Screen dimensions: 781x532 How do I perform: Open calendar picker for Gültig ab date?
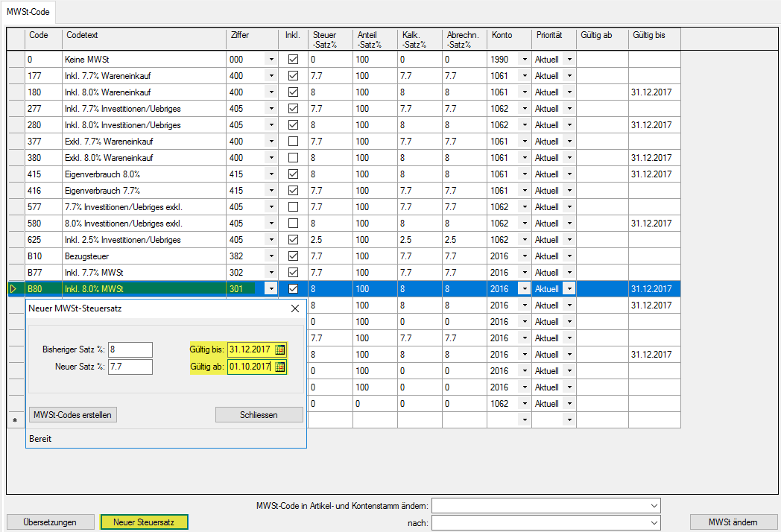[279, 367]
